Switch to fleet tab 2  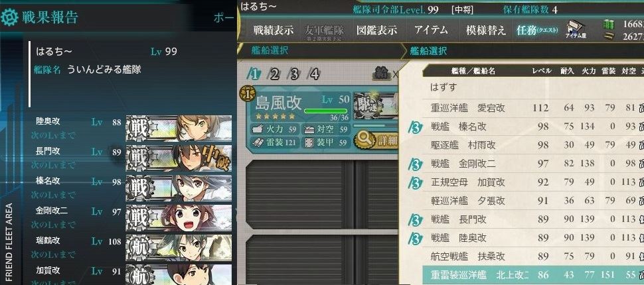click(274, 74)
